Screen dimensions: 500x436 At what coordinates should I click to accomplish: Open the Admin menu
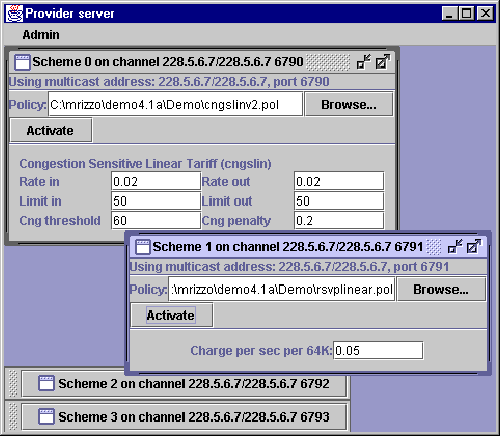pos(41,35)
